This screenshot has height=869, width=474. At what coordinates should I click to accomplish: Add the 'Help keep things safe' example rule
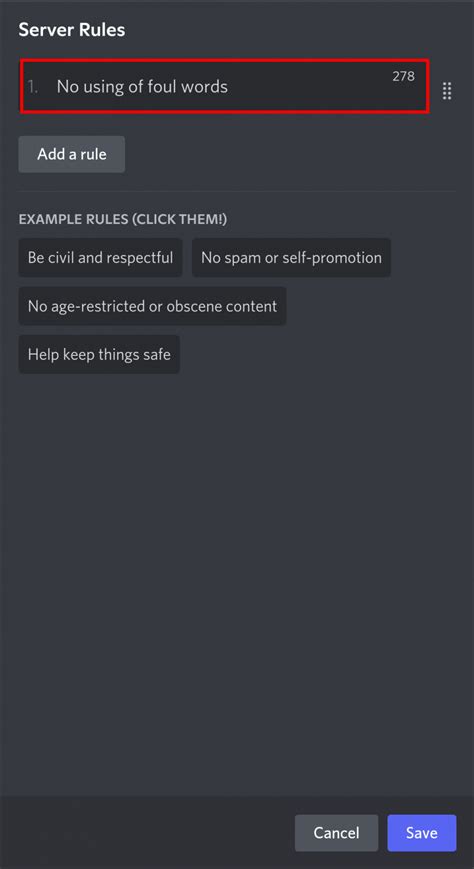pos(99,354)
